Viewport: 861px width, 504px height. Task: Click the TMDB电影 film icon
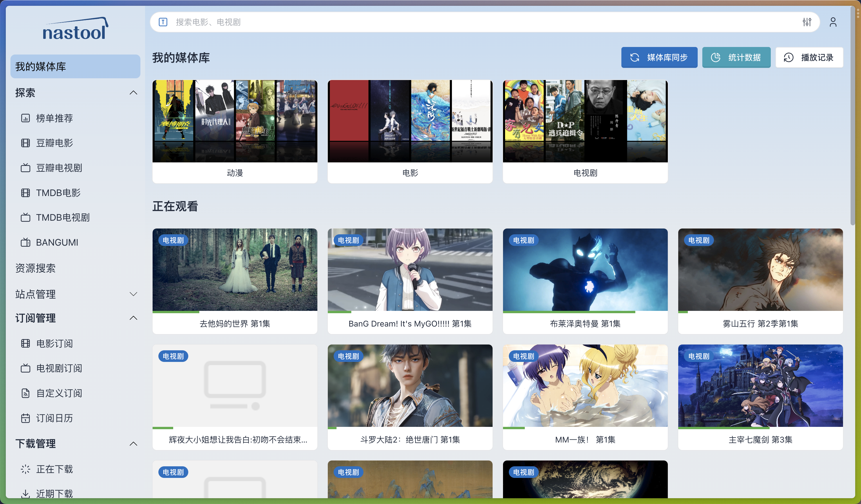pyautogui.click(x=26, y=193)
